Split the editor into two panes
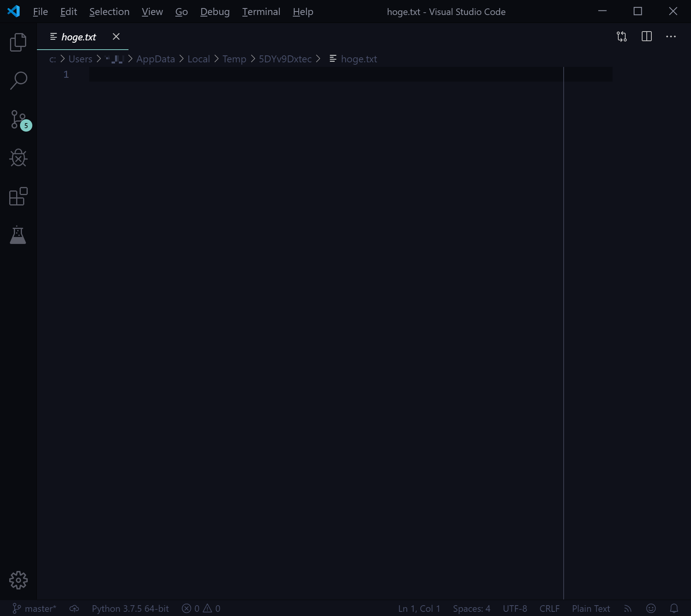Screen dimensions: 691x616 [647, 37]
